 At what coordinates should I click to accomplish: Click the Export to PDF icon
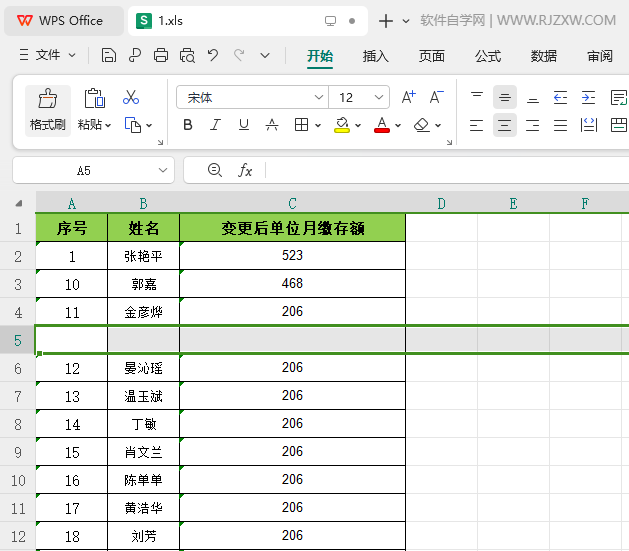pos(135,55)
